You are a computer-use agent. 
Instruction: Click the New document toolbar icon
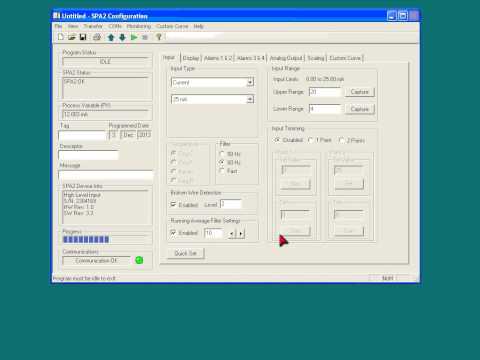pos(61,37)
